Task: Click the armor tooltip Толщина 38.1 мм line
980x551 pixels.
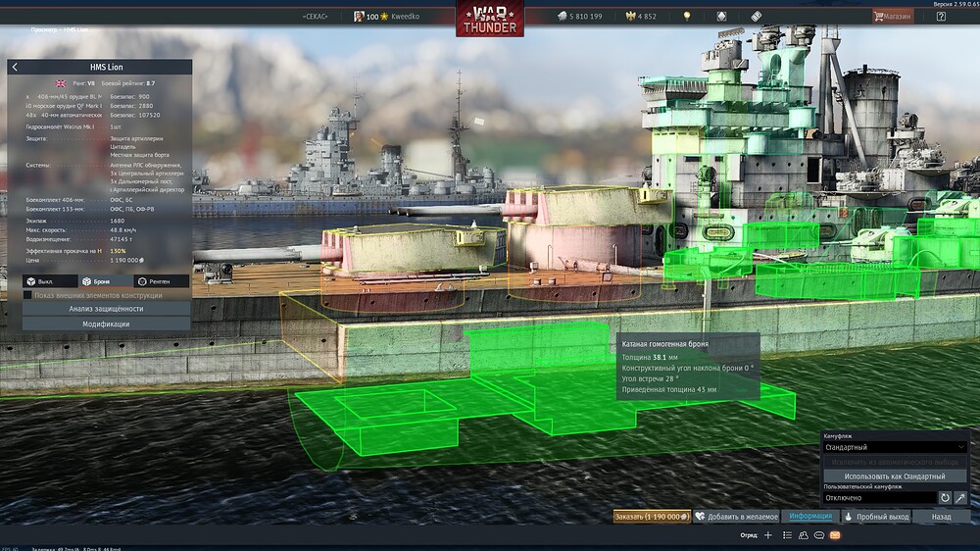Action: (650, 357)
